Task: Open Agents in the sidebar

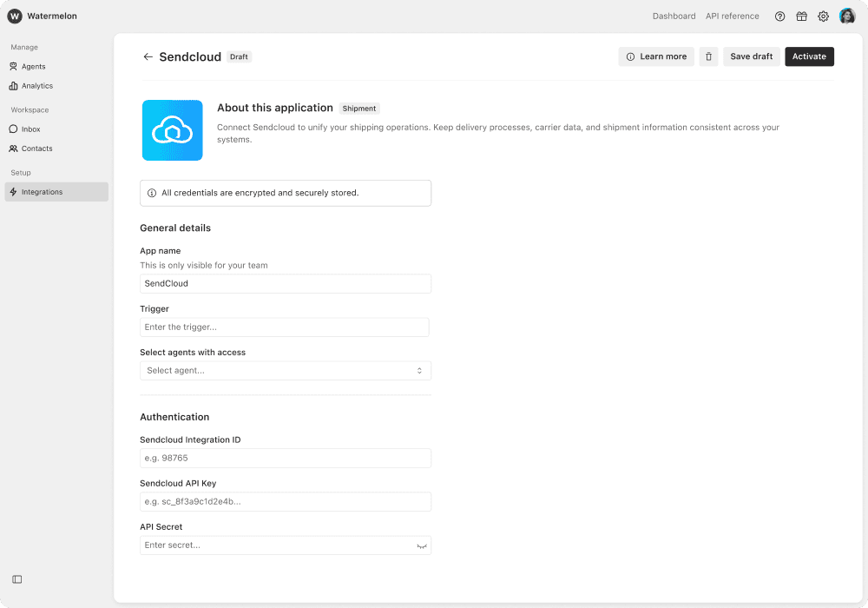Action: (x=56, y=67)
